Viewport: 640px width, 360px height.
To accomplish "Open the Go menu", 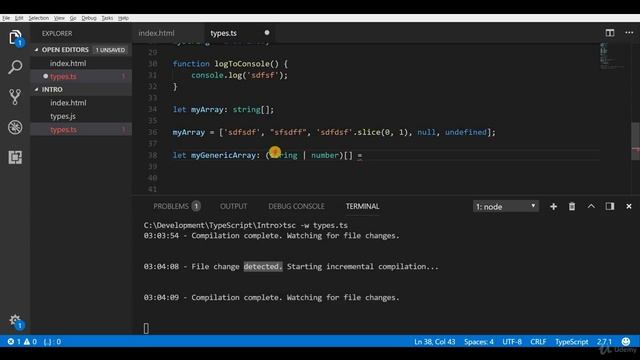I will 73,18.
